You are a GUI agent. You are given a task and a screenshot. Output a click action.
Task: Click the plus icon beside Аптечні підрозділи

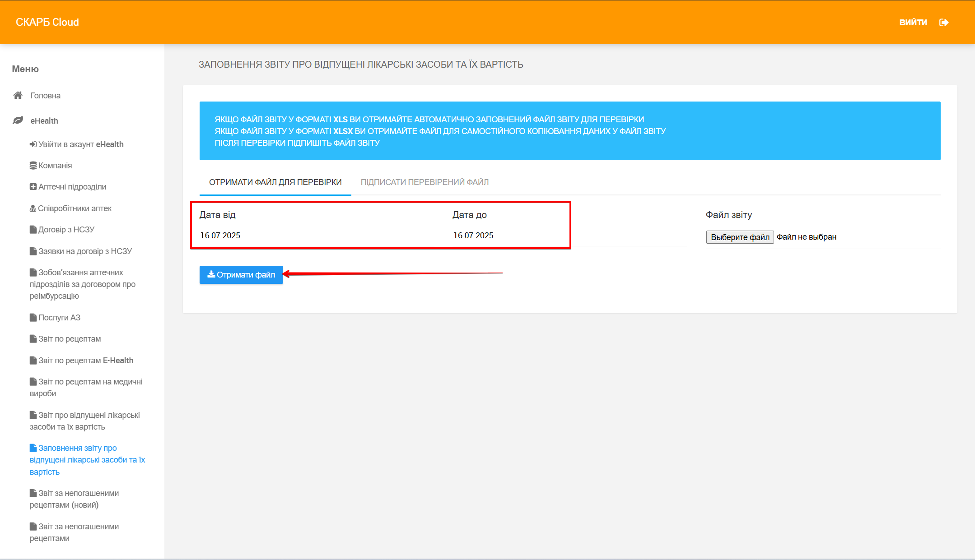(x=33, y=187)
